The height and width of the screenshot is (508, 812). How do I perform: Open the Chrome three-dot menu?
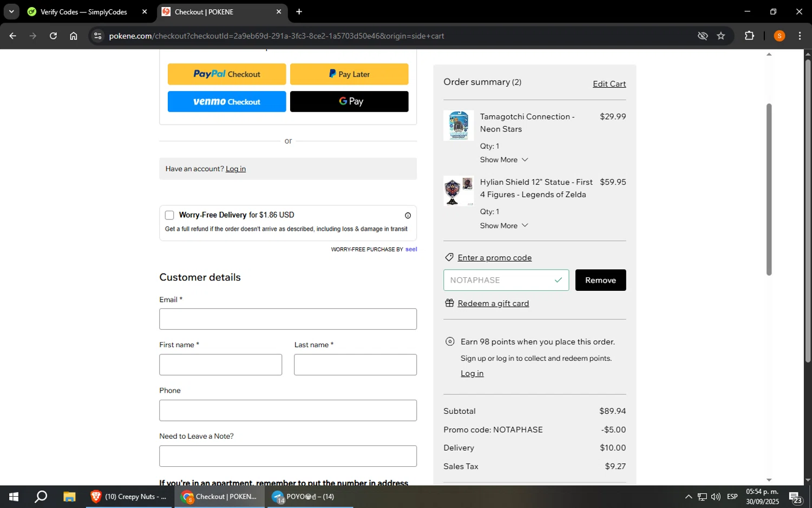[800, 36]
